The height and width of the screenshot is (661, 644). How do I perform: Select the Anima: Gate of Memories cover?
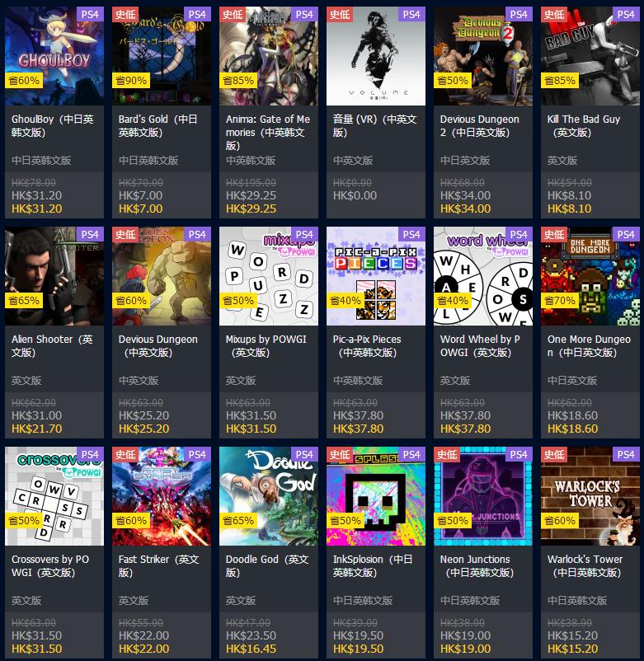[269, 56]
